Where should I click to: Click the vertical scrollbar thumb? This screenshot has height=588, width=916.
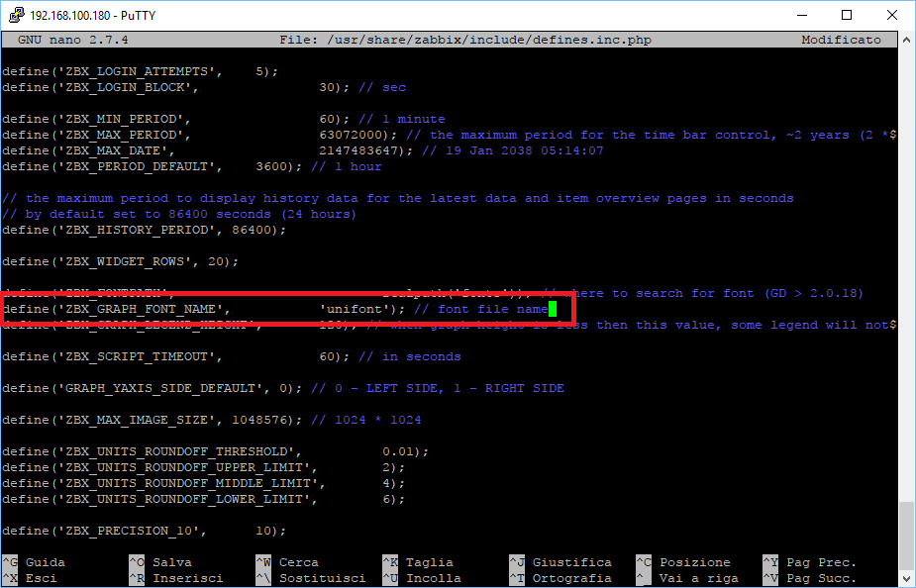point(906,535)
